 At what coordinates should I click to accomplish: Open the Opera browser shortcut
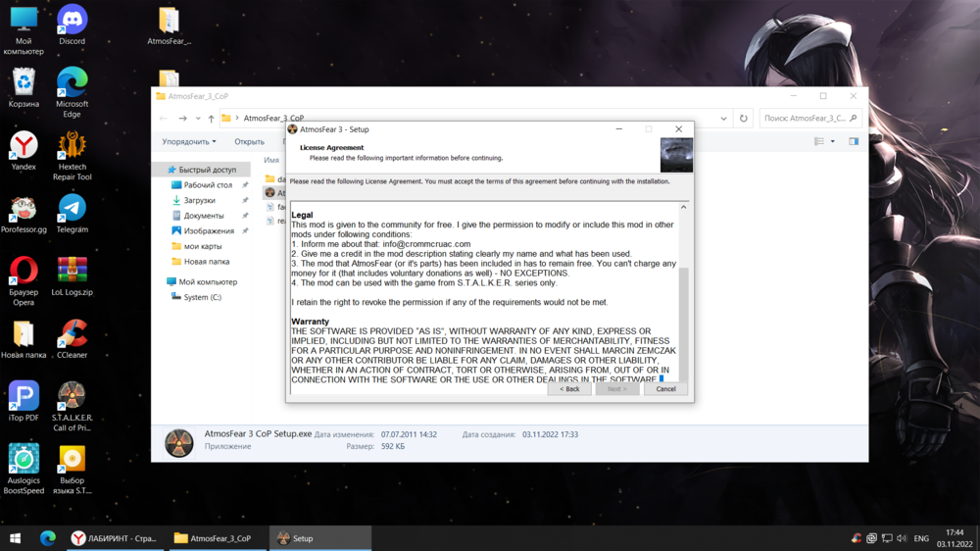tap(24, 275)
